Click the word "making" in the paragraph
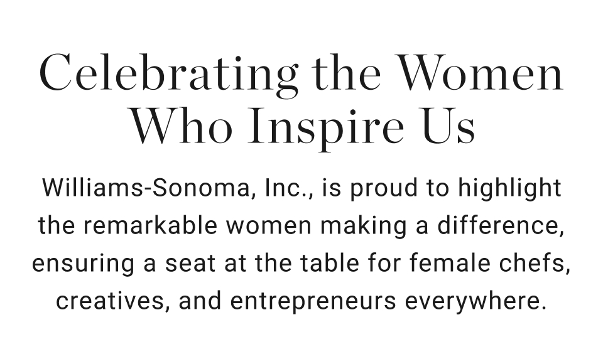The height and width of the screenshot is (364, 603). (364, 226)
